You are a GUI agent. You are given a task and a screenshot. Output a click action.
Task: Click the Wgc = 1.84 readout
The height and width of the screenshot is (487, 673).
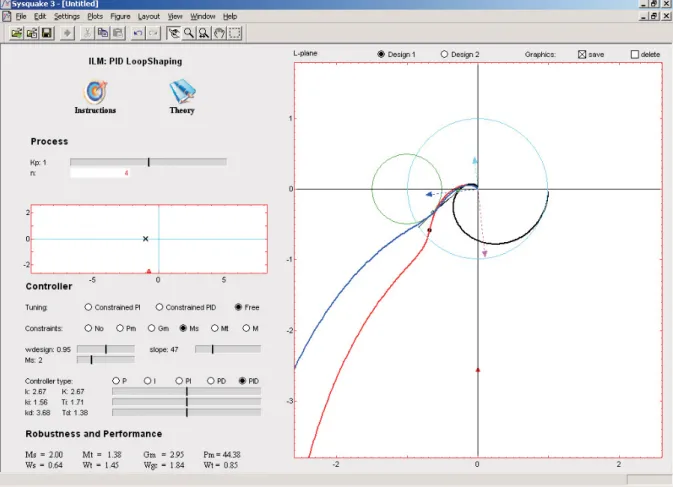pos(164,465)
